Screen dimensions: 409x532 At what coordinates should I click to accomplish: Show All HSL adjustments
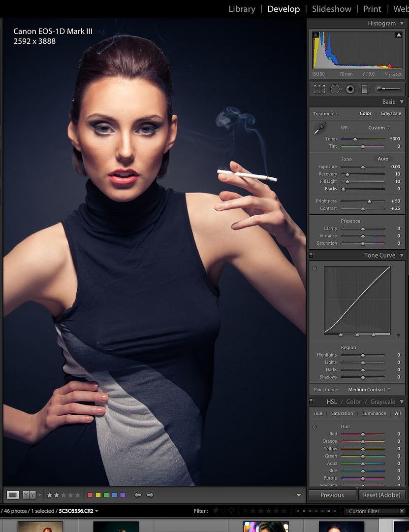398,413
